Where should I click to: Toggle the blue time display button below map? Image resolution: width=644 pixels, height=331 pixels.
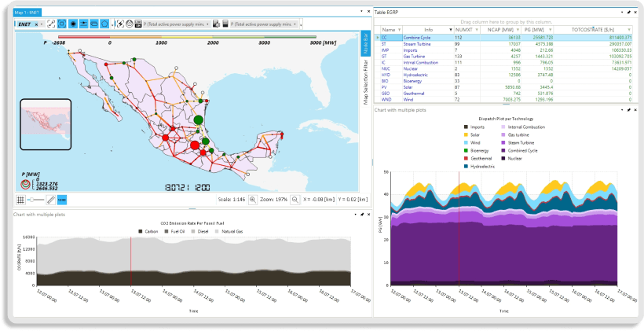pyautogui.click(x=62, y=200)
